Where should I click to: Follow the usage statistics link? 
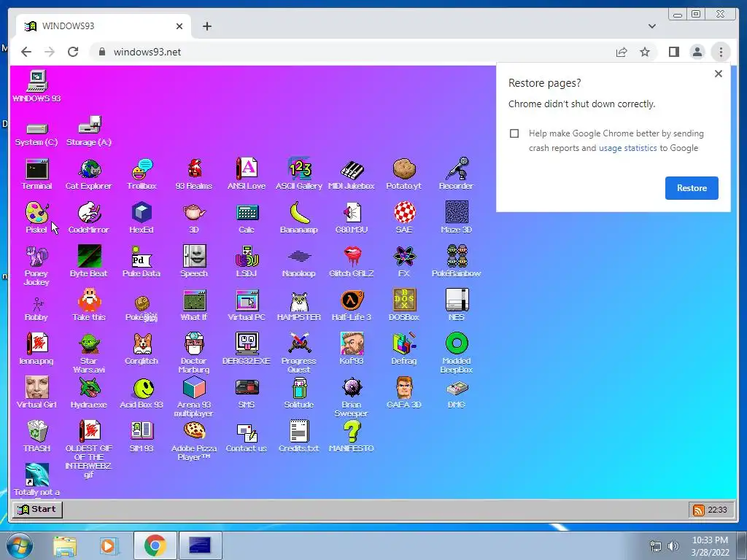click(x=627, y=148)
